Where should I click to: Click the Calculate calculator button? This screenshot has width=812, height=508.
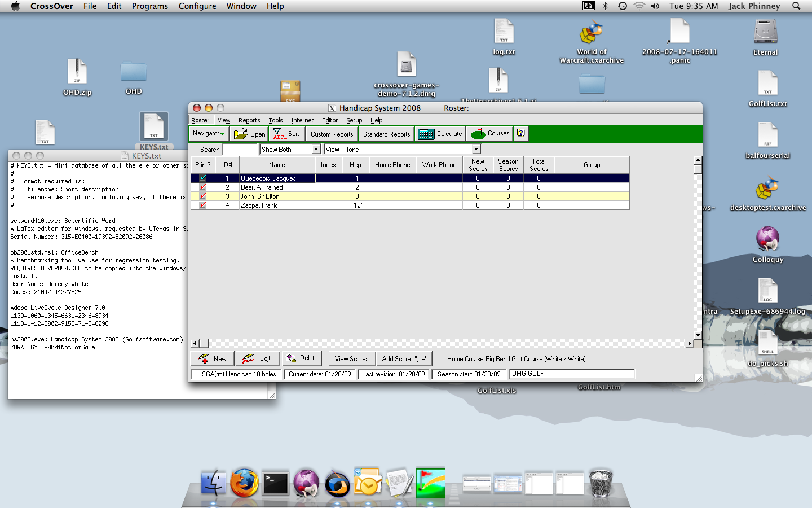pos(440,134)
